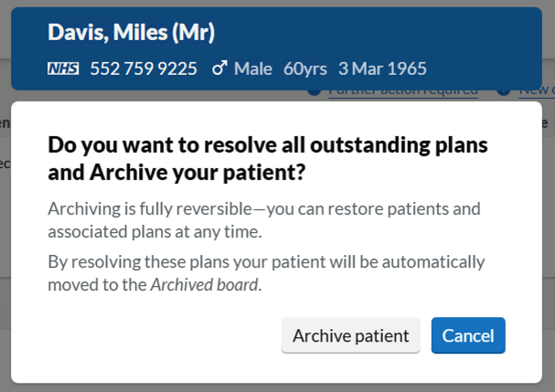Click the resolve outstanding plans dialog heading
Viewport: 555px width, 392px height.
point(268,158)
